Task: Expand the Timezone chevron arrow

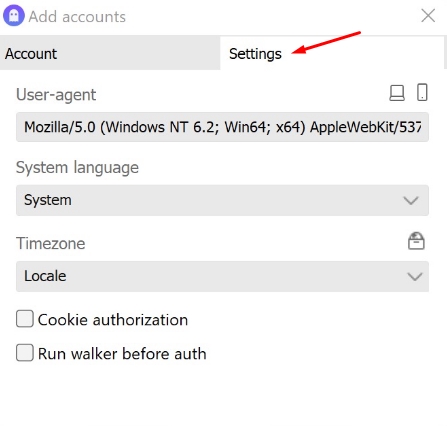Action: [x=415, y=277]
